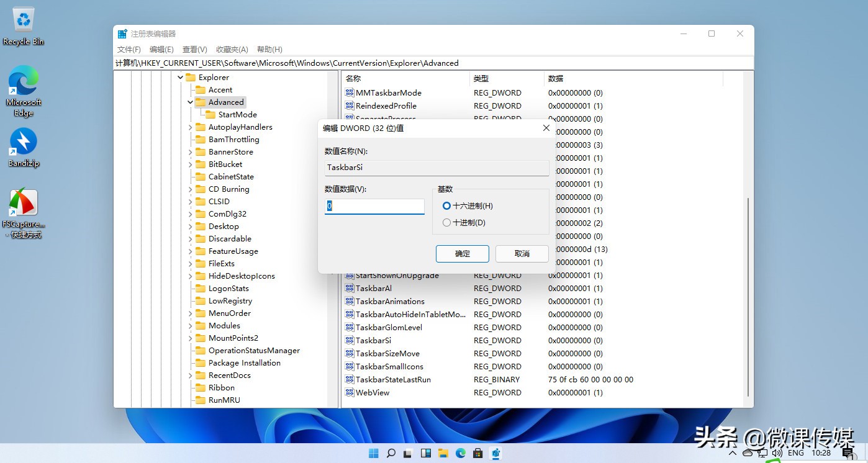Expand the RecentDocs tree node
The width and height of the screenshot is (868, 463).
pos(190,375)
